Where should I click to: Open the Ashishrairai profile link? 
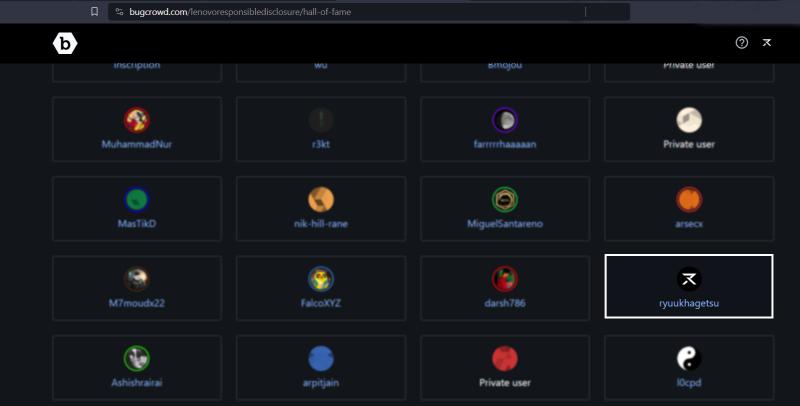(x=137, y=382)
